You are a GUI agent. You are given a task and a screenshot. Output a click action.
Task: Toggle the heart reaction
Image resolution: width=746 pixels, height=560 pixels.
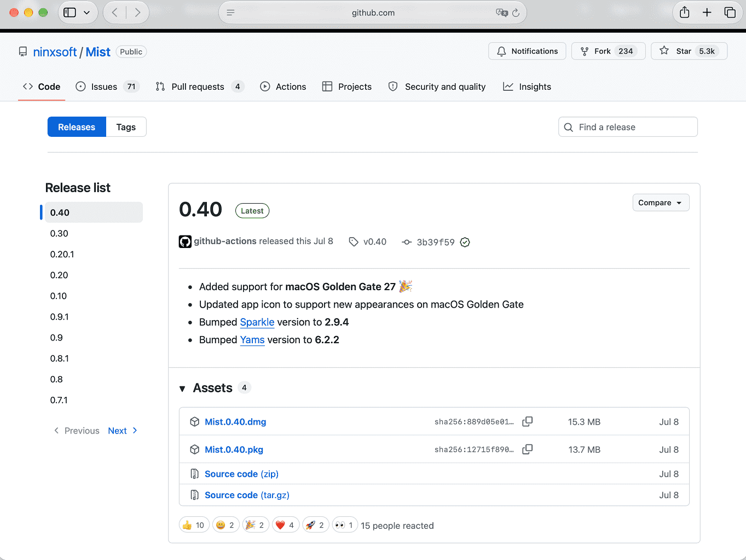[x=286, y=525]
